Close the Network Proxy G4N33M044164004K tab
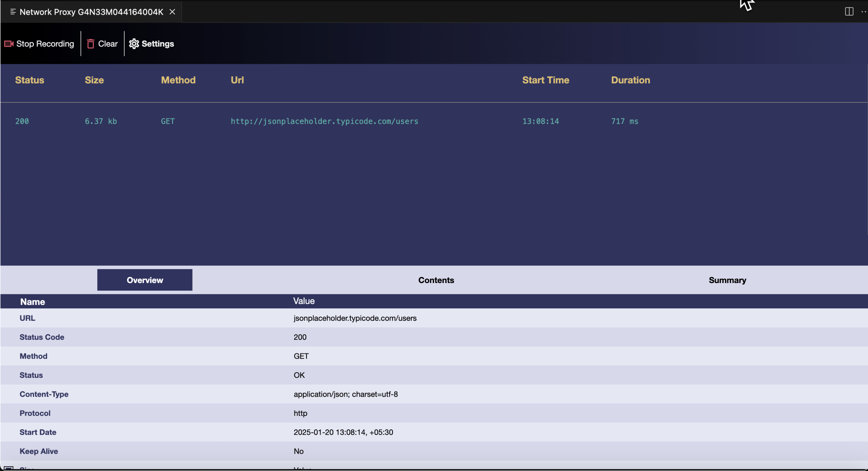 [x=172, y=12]
